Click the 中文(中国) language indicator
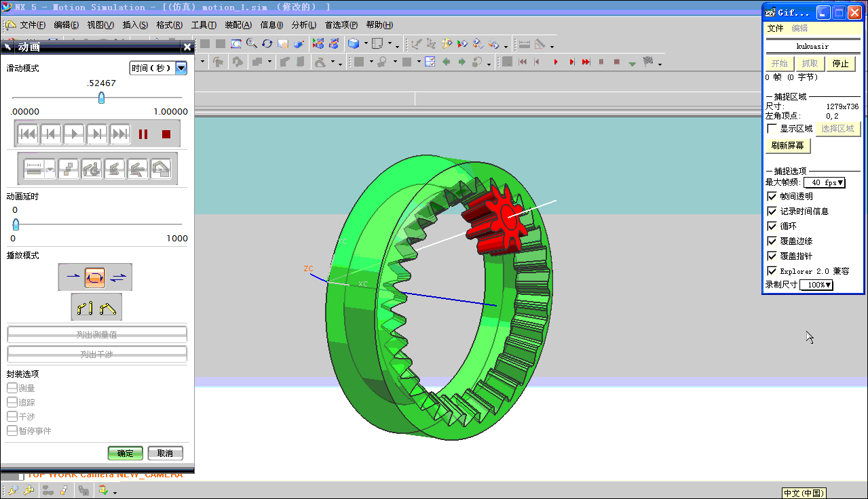The image size is (868, 499). tap(804, 493)
